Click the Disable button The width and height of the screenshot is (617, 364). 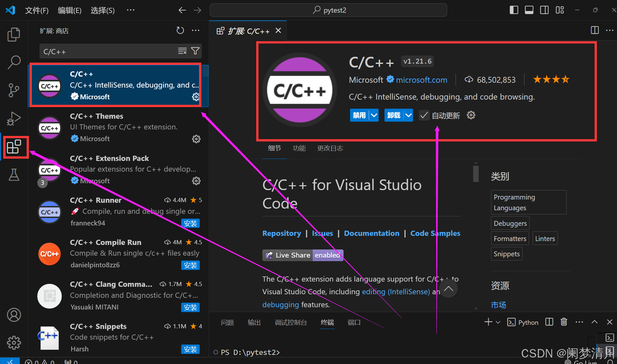(359, 115)
